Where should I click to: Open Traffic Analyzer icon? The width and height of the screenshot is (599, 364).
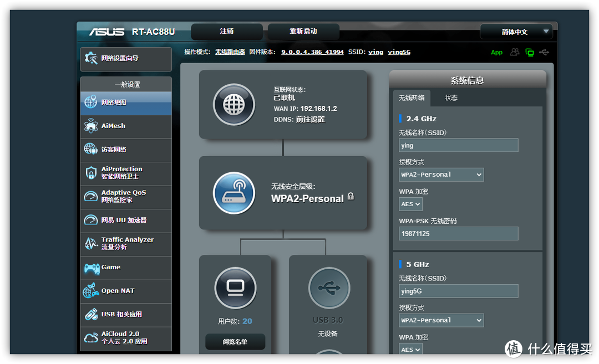pyautogui.click(x=90, y=243)
